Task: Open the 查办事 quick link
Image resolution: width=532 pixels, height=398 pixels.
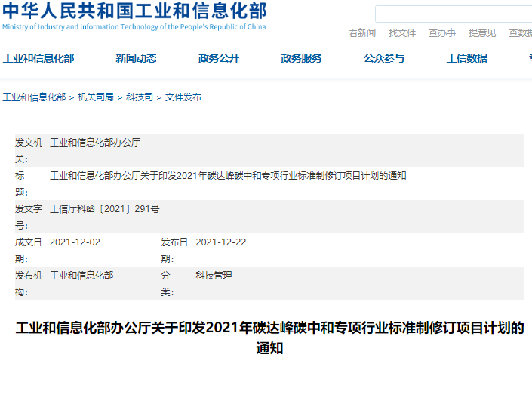Action: pyautogui.click(x=442, y=33)
